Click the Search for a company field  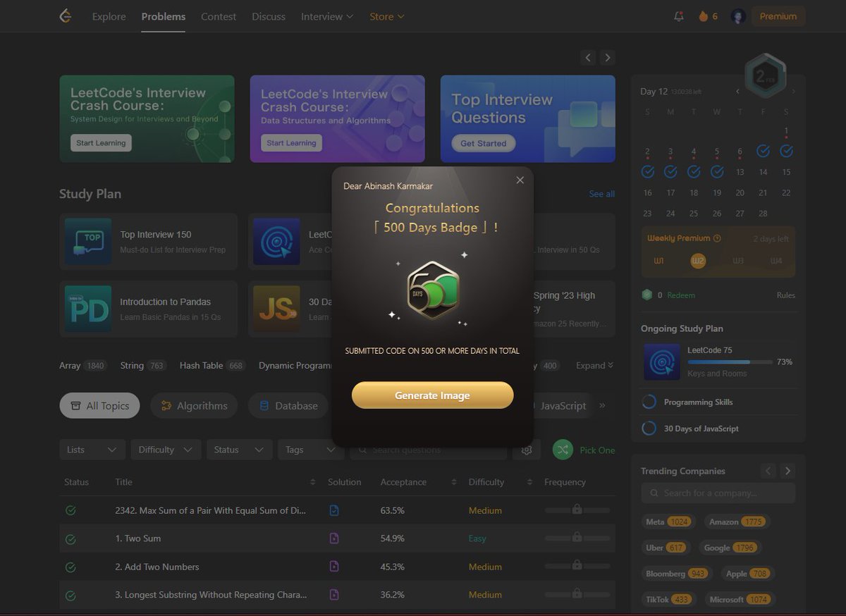pos(718,493)
